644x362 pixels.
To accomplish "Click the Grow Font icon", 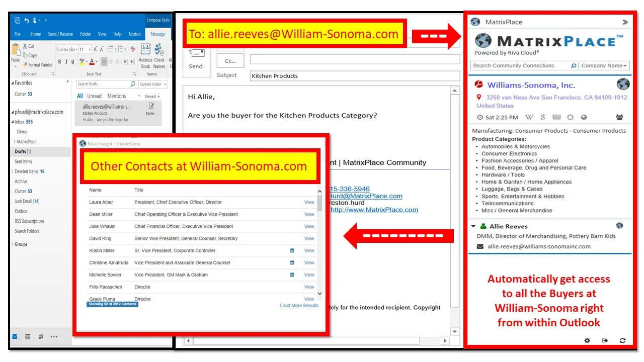I will coord(95,49).
